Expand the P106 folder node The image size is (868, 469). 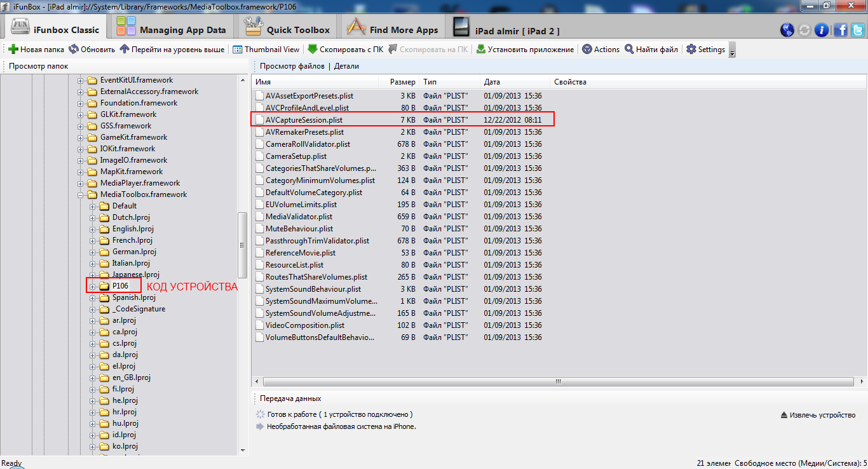pos(93,286)
